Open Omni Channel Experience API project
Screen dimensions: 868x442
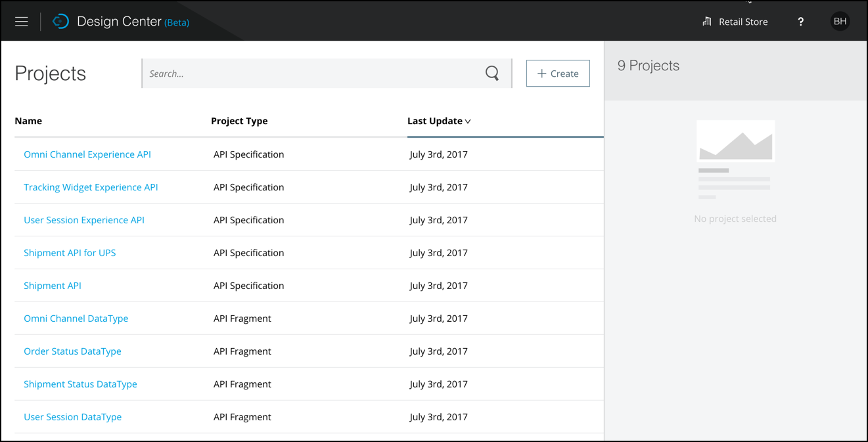pyautogui.click(x=87, y=154)
